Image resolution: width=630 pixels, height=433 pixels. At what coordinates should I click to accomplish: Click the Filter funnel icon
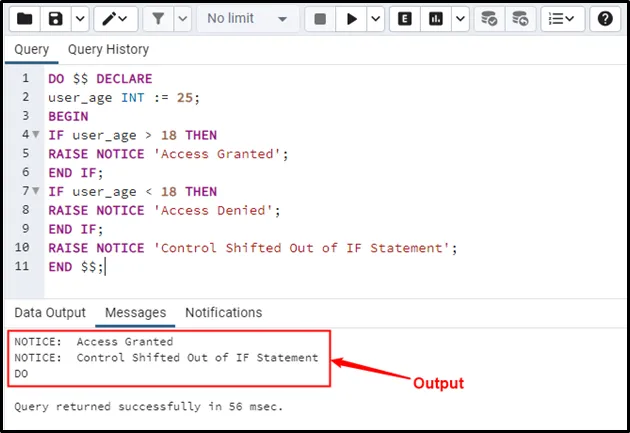point(159,19)
